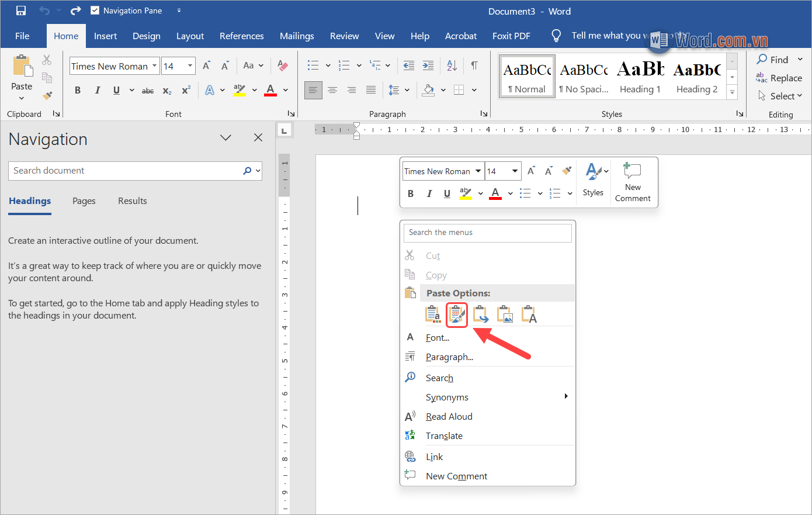Toggle Align Left in the ribbon
This screenshot has width=812, height=515.
coord(313,90)
